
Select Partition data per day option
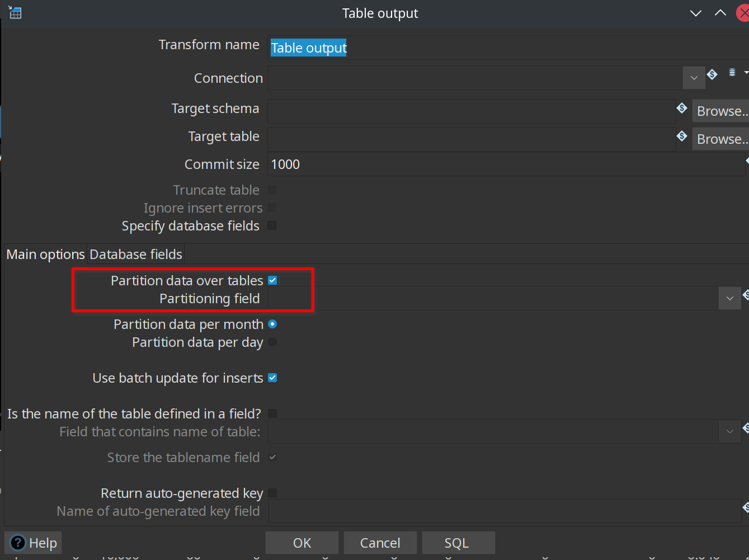(x=272, y=342)
